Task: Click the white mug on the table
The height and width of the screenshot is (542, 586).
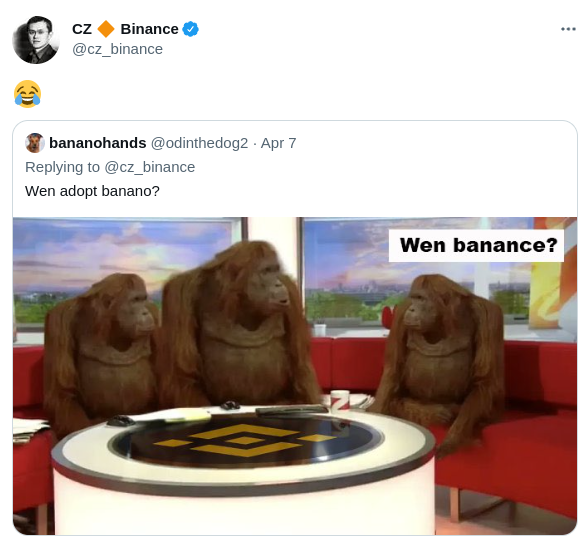Action: click(x=340, y=400)
